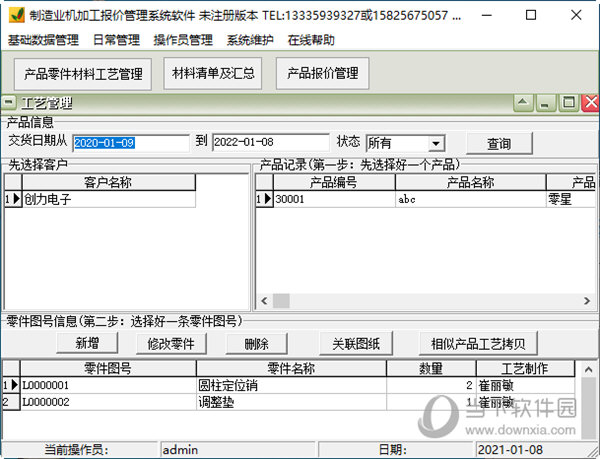Open the 系统维护 menu

point(250,40)
